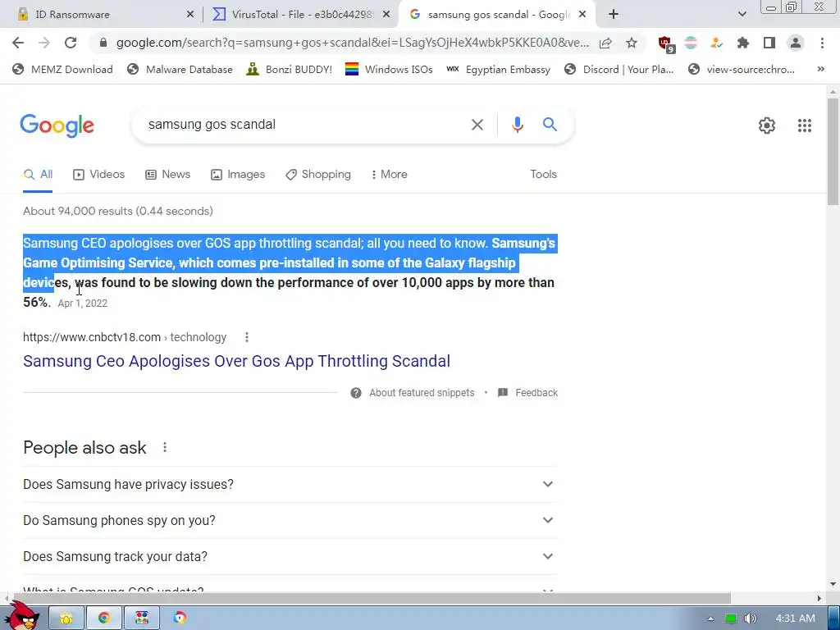Click the volume speaker tray icon

[750, 619]
